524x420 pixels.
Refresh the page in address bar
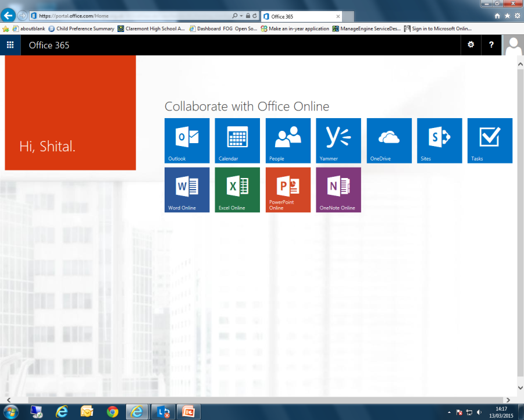pyautogui.click(x=255, y=16)
